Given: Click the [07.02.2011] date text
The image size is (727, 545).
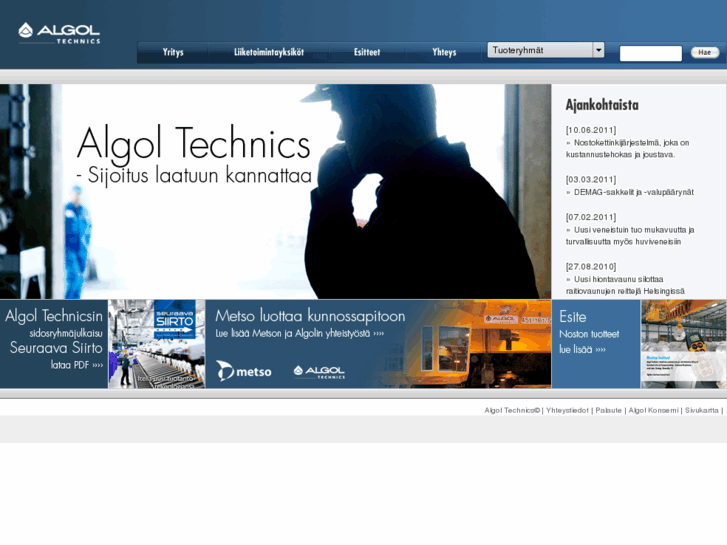Looking at the screenshot, I should click(591, 217).
